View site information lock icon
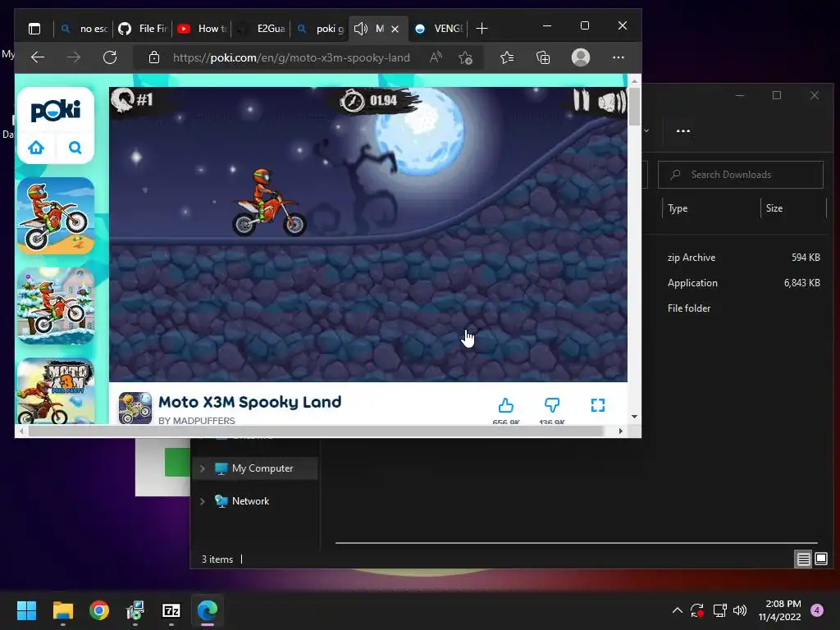 [x=153, y=57]
